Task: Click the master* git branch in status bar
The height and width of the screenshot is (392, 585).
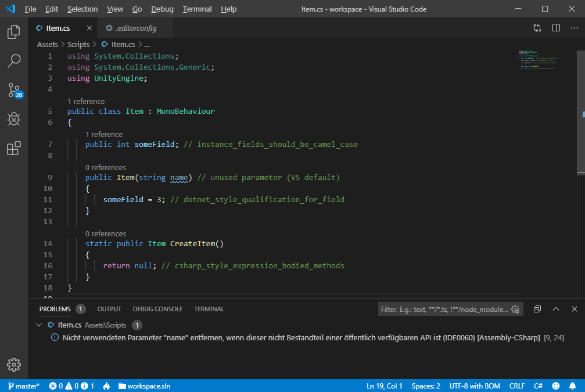Action: pos(23,386)
